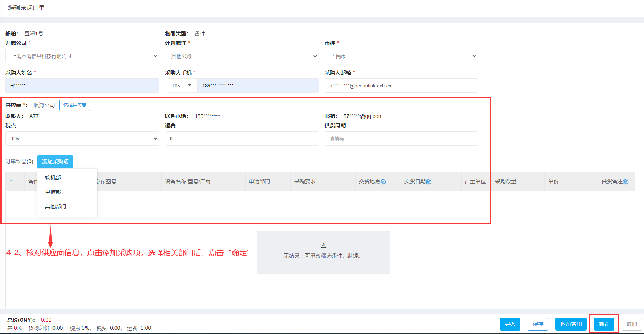
Task: Choose 其他部门 from department menu
Action: (x=56, y=207)
